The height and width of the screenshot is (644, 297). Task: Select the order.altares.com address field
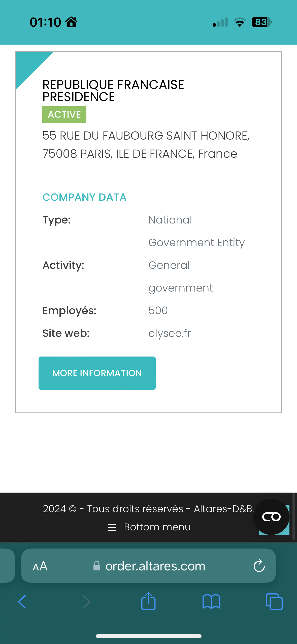[x=148, y=566]
